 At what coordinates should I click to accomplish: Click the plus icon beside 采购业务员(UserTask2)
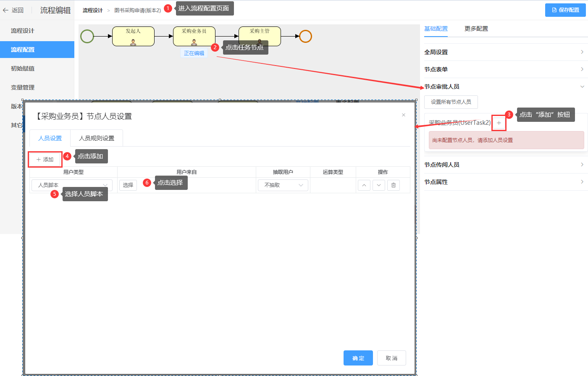tap(499, 123)
